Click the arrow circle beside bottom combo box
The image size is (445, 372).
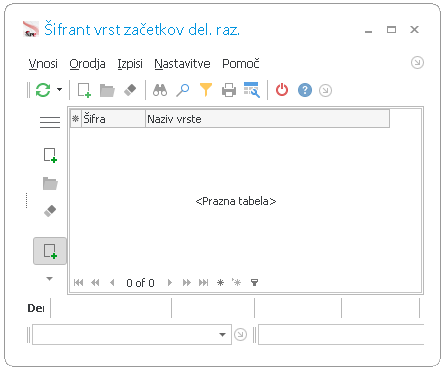(x=240, y=334)
